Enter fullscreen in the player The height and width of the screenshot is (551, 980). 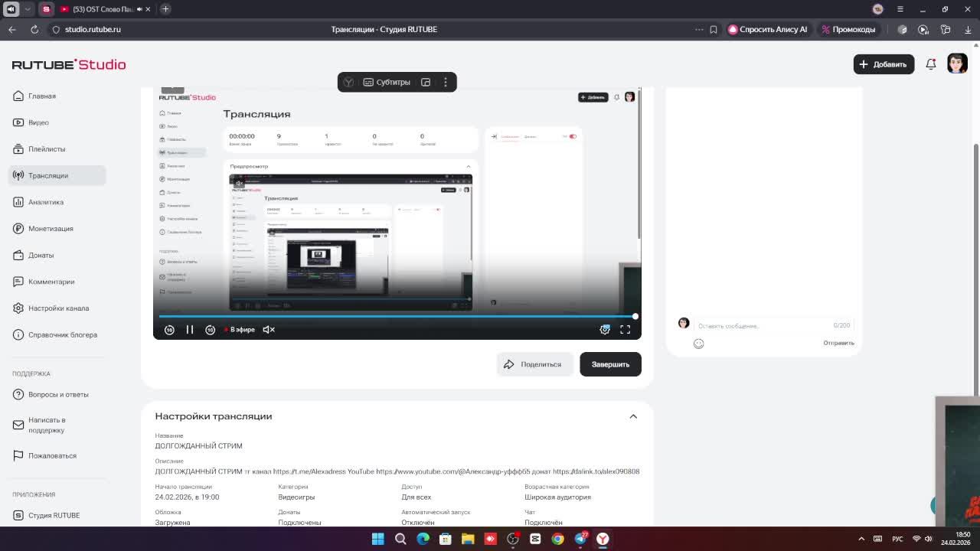coord(625,330)
